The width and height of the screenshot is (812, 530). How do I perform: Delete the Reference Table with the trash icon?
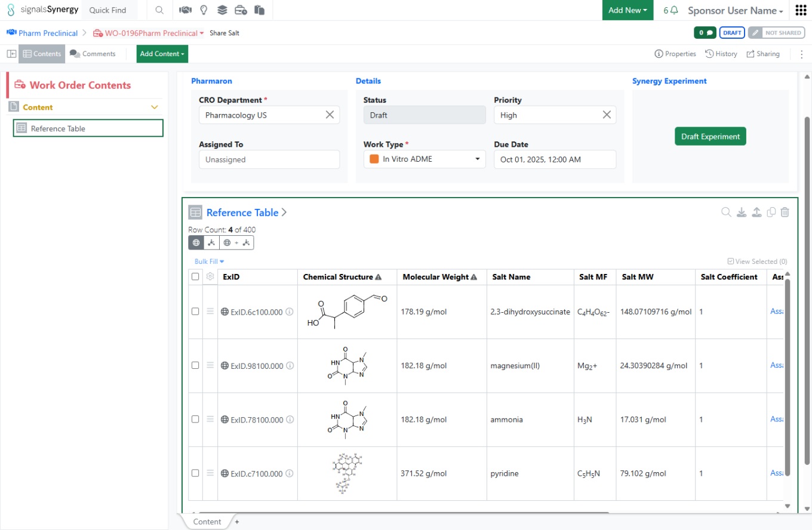click(785, 212)
